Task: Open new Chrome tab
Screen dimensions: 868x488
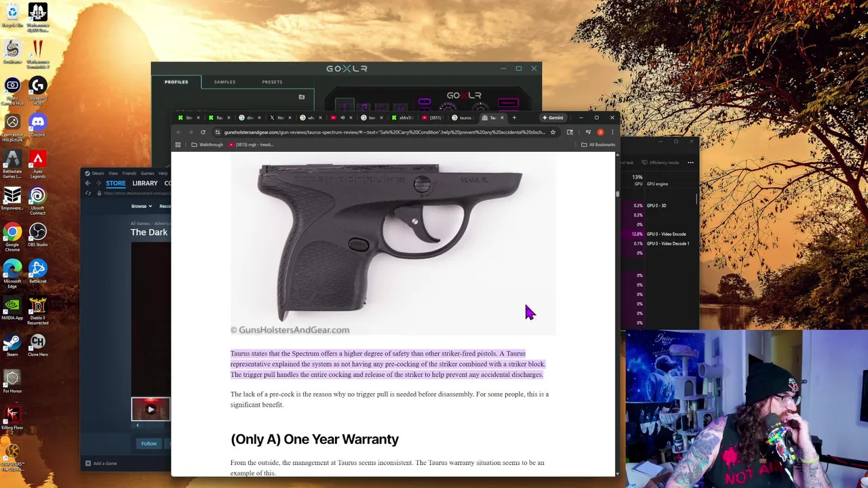Action: coord(514,118)
